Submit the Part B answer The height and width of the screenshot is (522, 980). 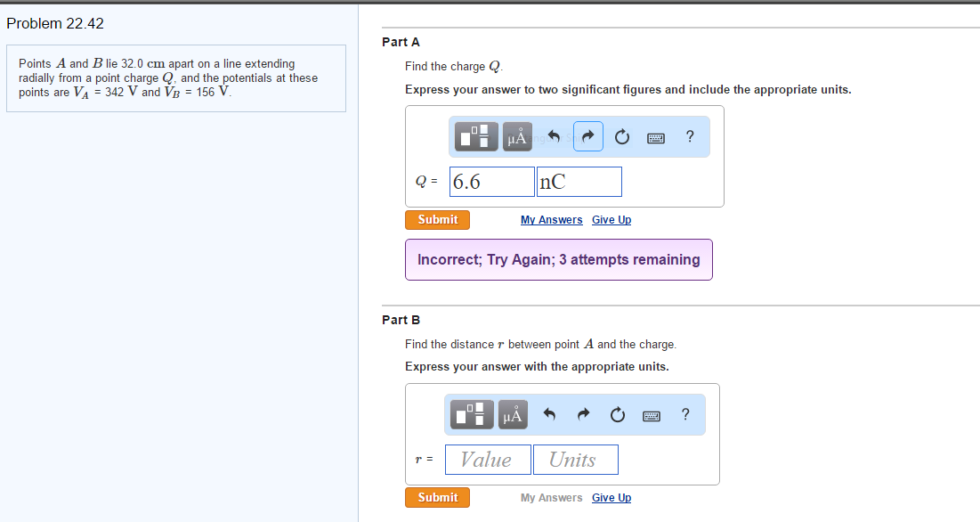click(437, 497)
